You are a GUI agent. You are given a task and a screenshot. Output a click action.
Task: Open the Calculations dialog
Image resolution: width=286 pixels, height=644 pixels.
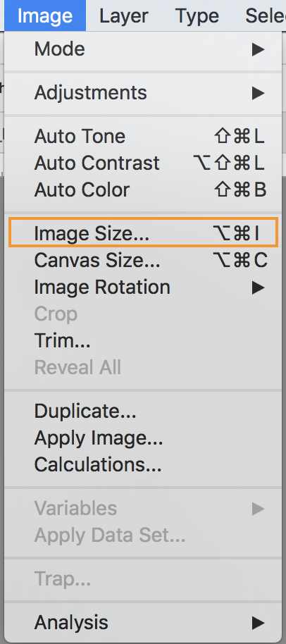pos(143,465)
